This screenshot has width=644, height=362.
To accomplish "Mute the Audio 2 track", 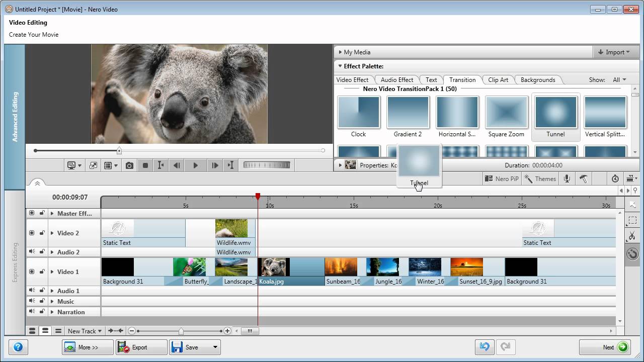I will tap(32, 251).
